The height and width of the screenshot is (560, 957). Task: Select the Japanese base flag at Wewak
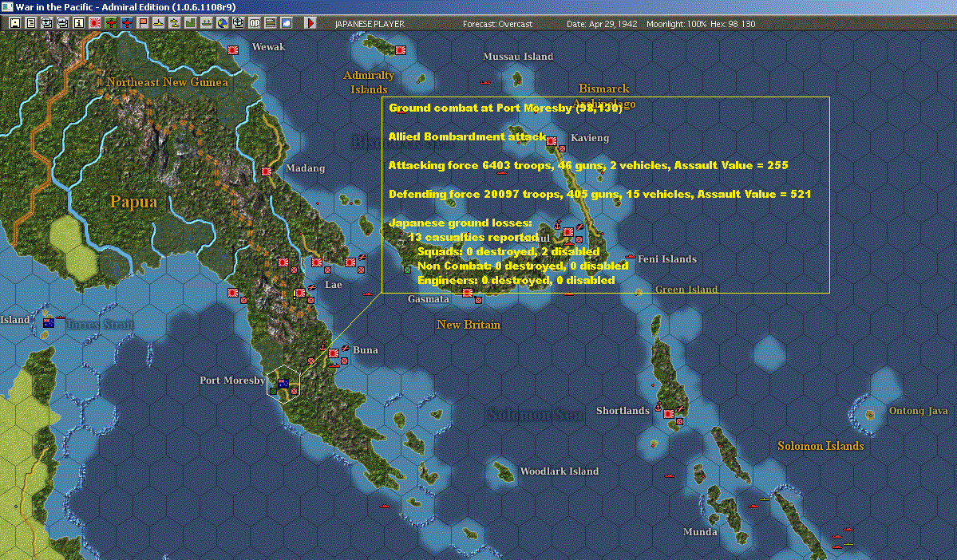click(233, 50)
